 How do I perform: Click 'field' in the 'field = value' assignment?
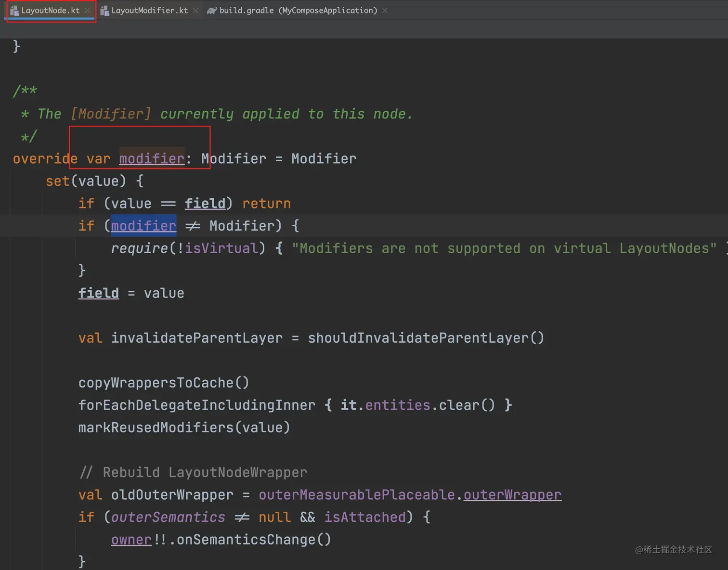point(99,293)
